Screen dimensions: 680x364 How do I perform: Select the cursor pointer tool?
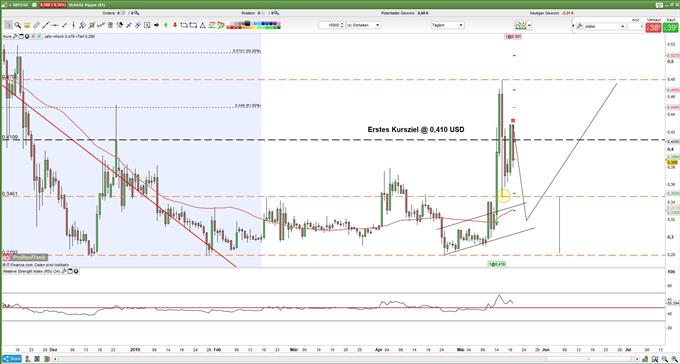click(x=8, y=25)
